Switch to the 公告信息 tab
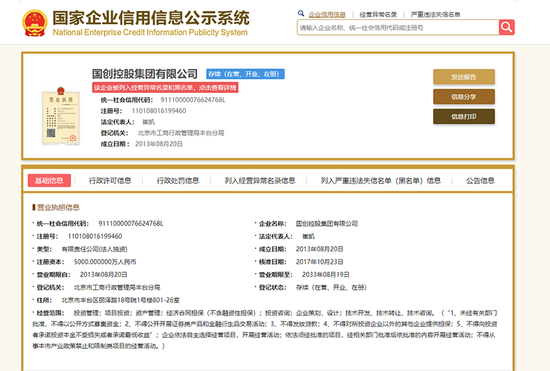Image resolution: width=550 pixels, height=371 pixels. (480, 181)
